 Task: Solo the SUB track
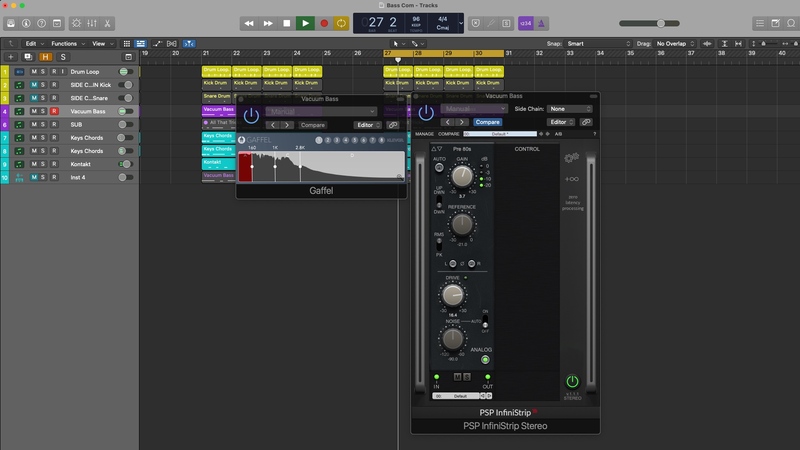pyautogui.click(x=44, y=124)
